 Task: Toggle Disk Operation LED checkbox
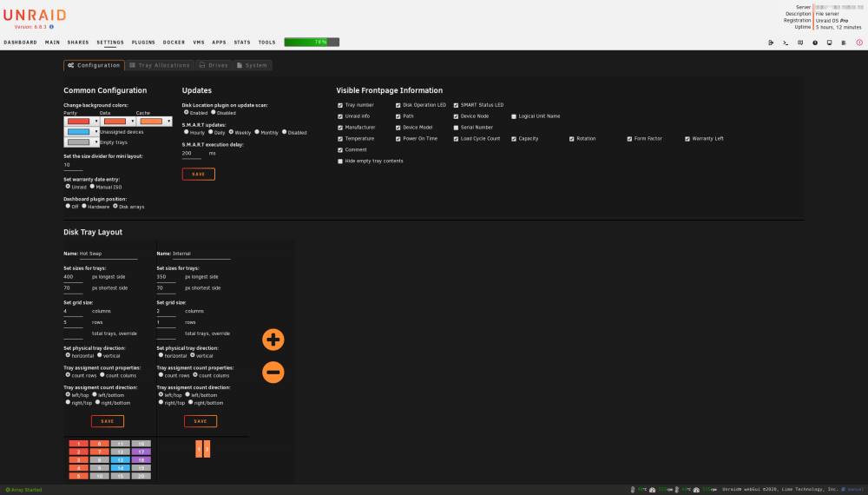click(x=398, y=105)
